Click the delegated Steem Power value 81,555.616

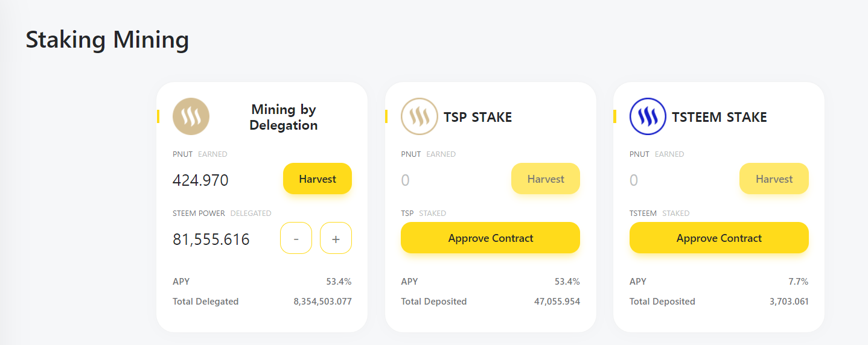pos(211,239)
